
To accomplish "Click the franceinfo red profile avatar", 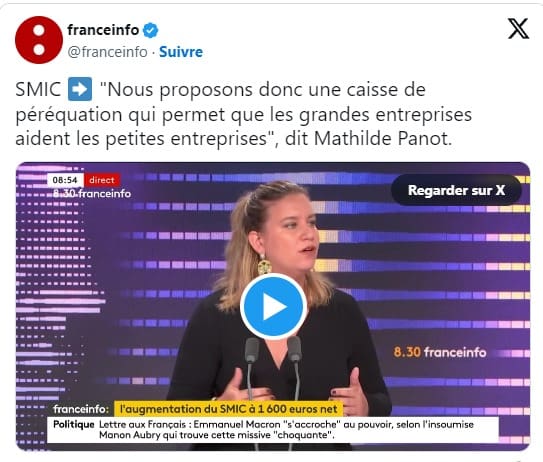I will (39, 40).
